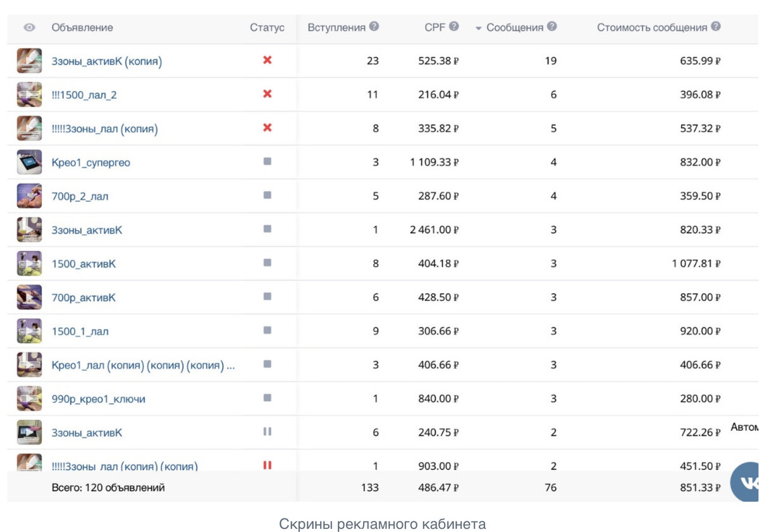Toggle stopped status square of Крео1_супергео

[267, 161]
